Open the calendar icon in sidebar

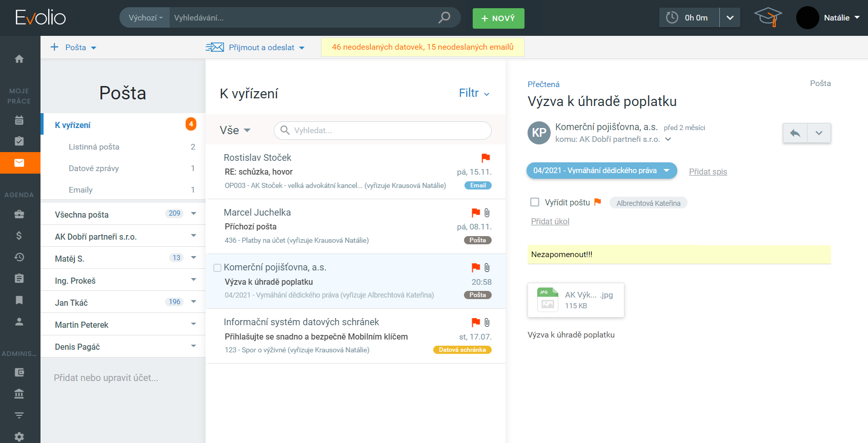(x=19, y=120)
